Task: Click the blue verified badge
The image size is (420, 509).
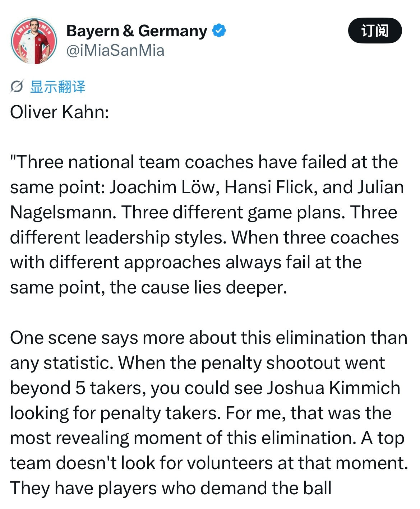Action: [219, 31]
